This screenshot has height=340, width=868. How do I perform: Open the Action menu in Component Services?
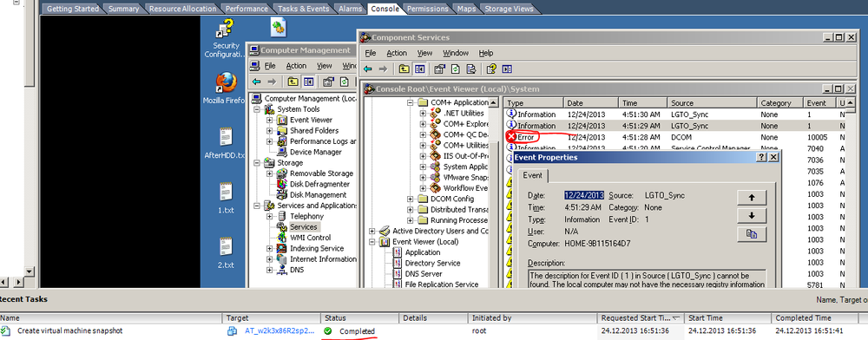coord(397,53)
